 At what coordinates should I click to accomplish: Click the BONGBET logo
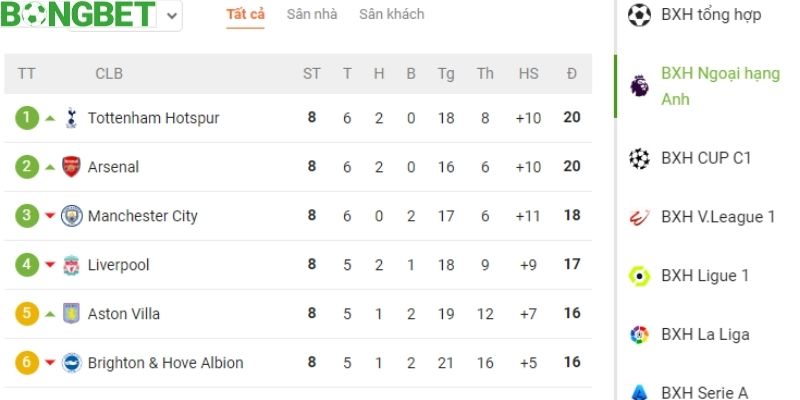(78, 14)
